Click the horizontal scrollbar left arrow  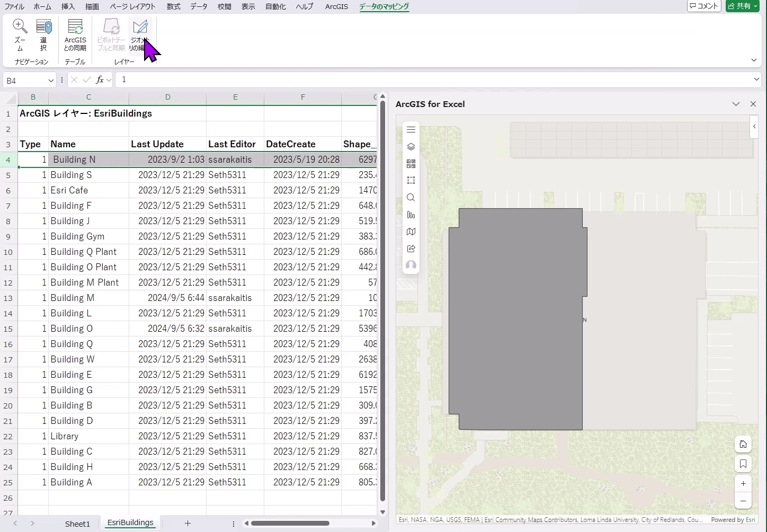246,524
